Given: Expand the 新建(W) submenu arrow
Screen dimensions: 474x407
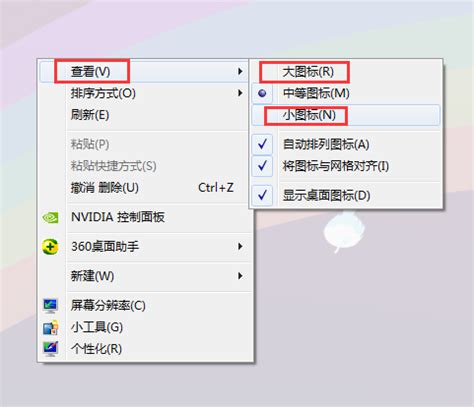Looking at the screenshot, I should (240, 276).
